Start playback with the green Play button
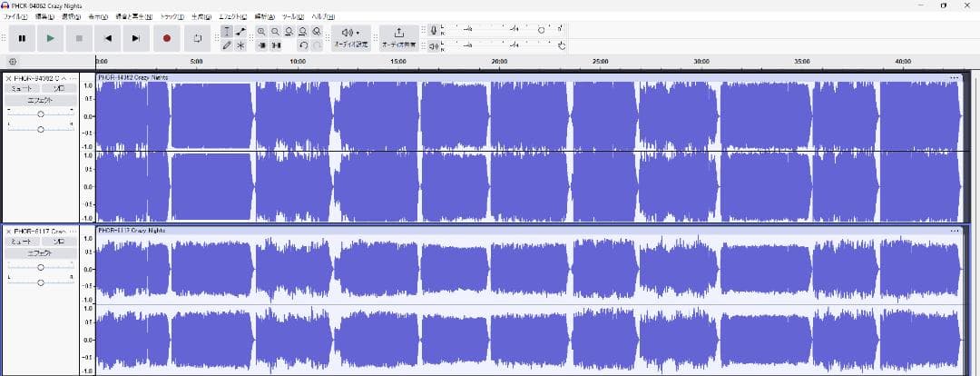 pos(50,38)
